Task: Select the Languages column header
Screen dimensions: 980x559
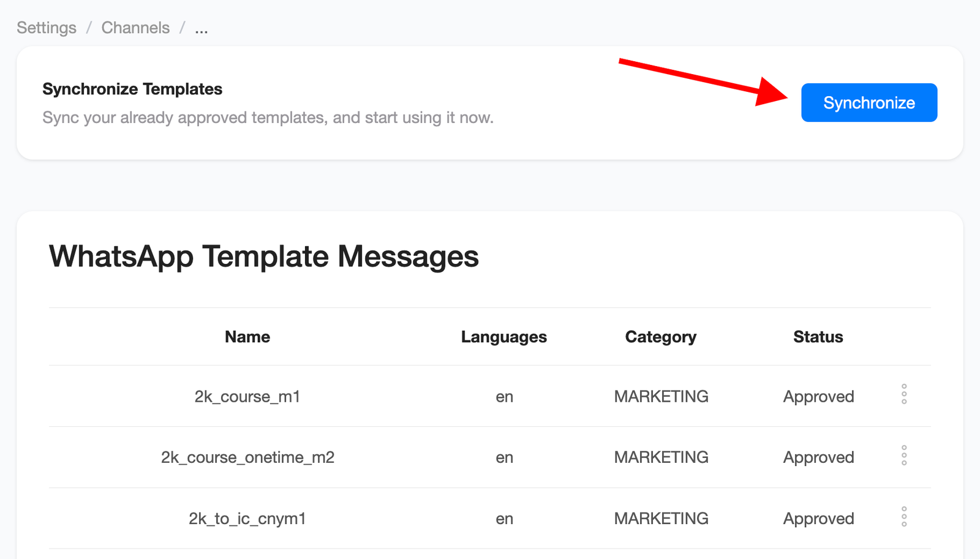Action: click(x=504, y=337)
